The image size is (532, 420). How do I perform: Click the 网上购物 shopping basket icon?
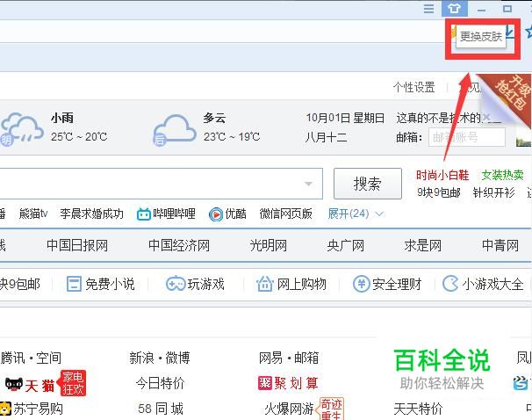point(265,284)
